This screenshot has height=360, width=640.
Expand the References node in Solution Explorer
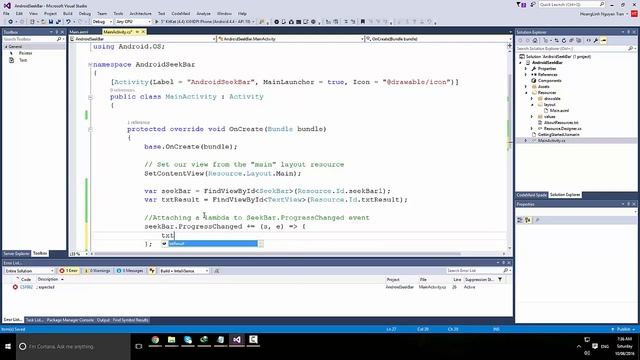(526, 75)
